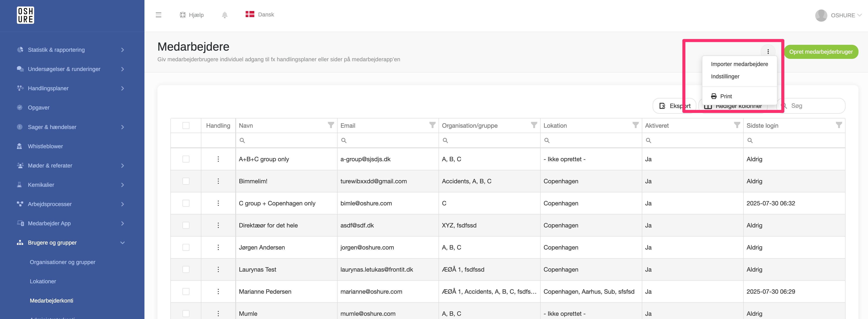
Task: Click the filter icon on Lokation column
Action: tap(635, 125)
